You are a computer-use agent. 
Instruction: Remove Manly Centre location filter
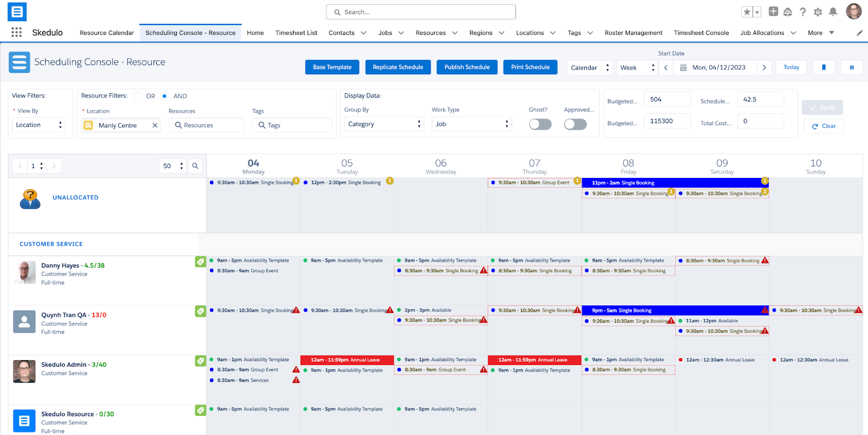click(155, 125)
